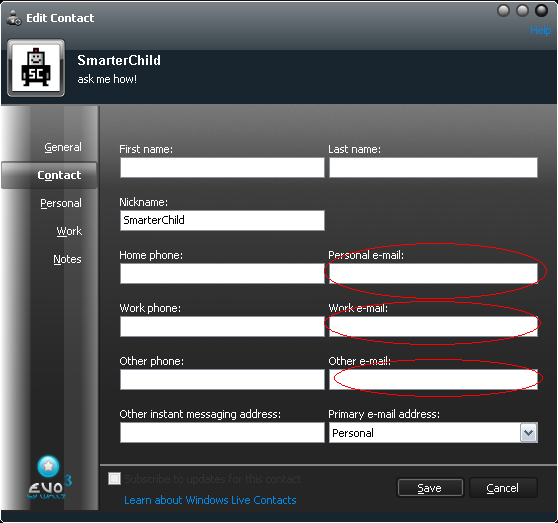Click the SmarterChild robot display picture

36,68
